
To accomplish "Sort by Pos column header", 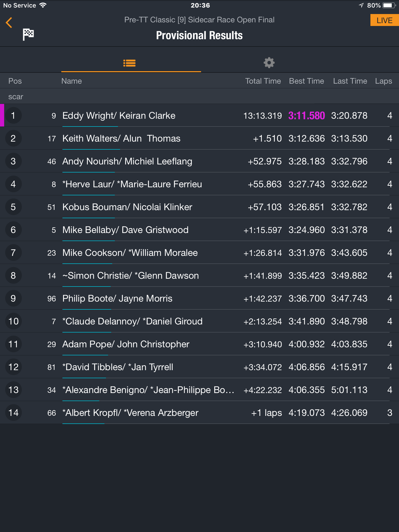I will pyautogui.click(x=15, y=81).
